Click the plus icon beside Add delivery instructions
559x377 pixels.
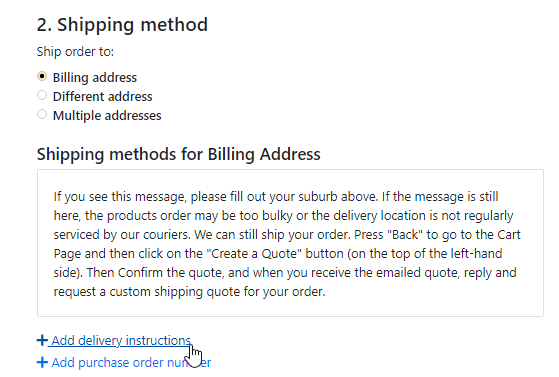42,340
